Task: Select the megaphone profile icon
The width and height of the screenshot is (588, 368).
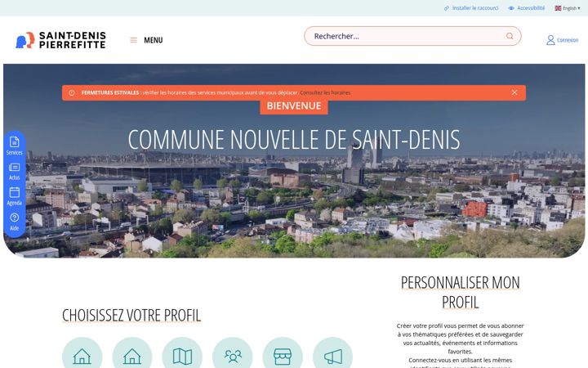Action: click(x=332, y=355)
